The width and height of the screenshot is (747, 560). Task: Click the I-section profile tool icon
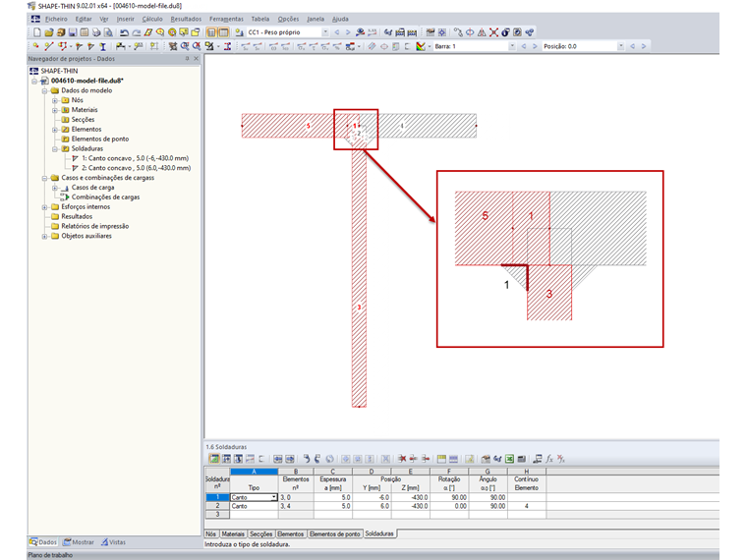tap(102, 46)
